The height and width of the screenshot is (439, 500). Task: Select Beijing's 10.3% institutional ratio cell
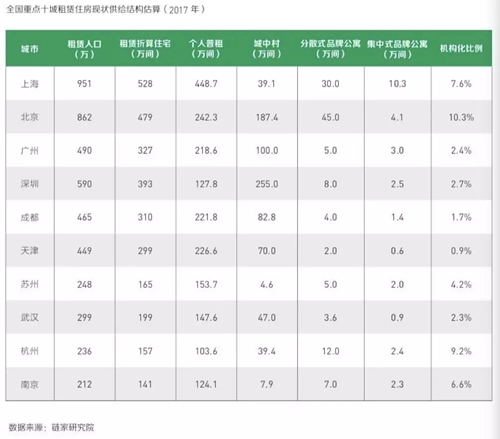coord(461,117)
